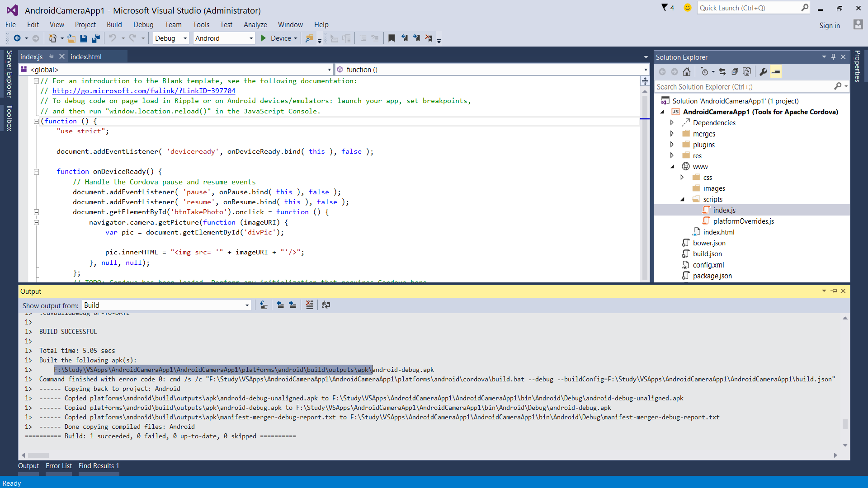Viewport: 868px width, 488px height.
Task: Open the function () member dropdown
Action: (492, 70)
